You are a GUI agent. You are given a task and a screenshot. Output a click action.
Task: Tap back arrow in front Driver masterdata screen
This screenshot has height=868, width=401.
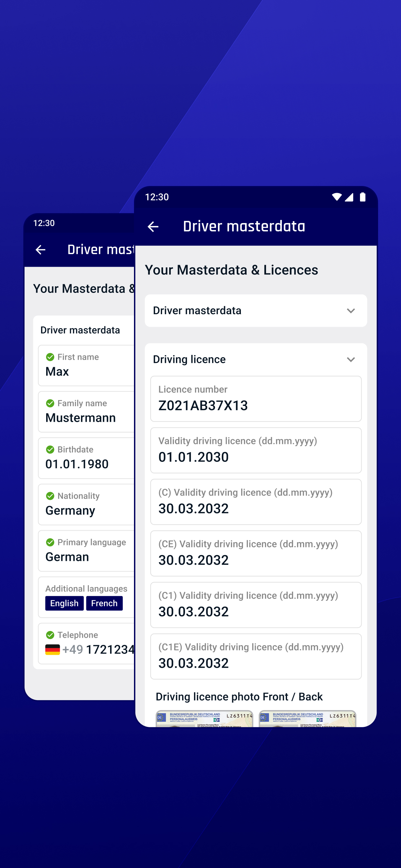click(153, 227)
